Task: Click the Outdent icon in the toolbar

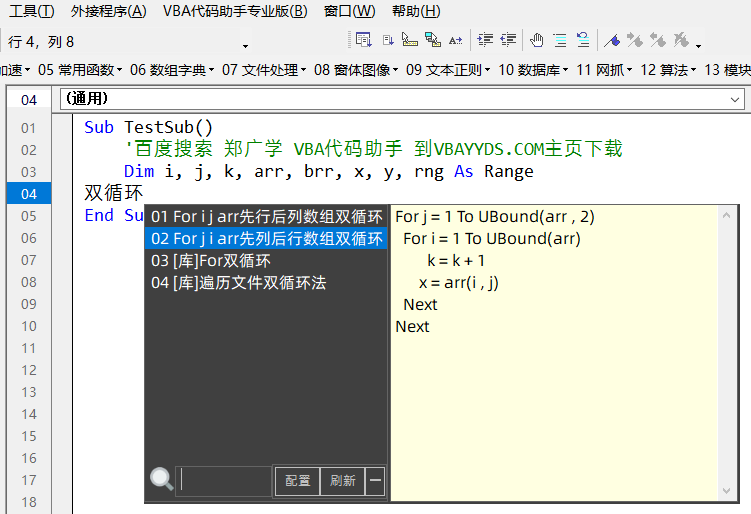Action: [x=508, y=40]
